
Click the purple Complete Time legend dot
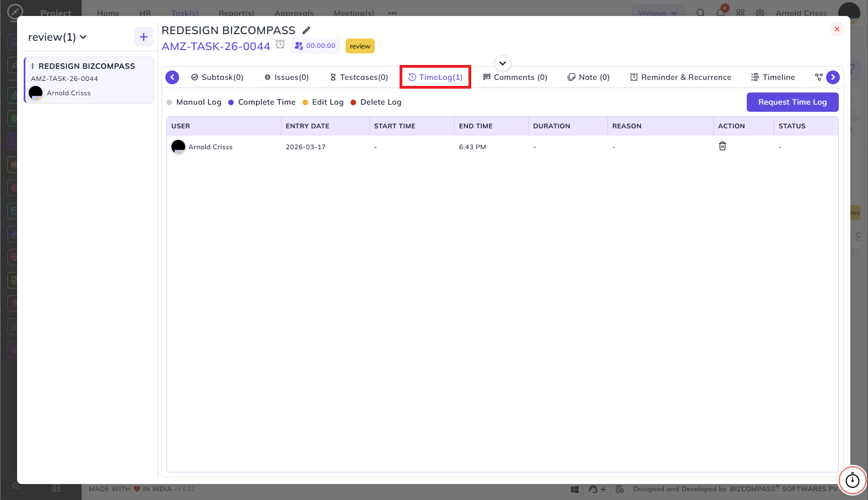[x=231, y=102]
